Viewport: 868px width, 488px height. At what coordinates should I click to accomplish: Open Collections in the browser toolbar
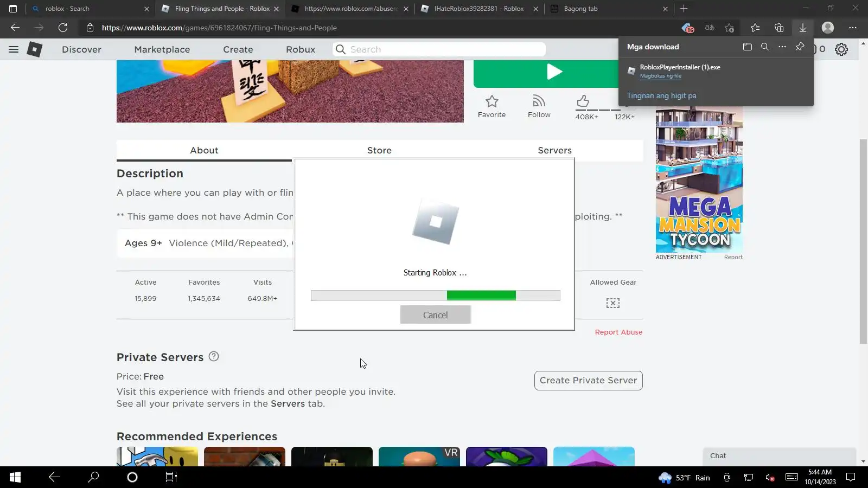pos(779,28)
